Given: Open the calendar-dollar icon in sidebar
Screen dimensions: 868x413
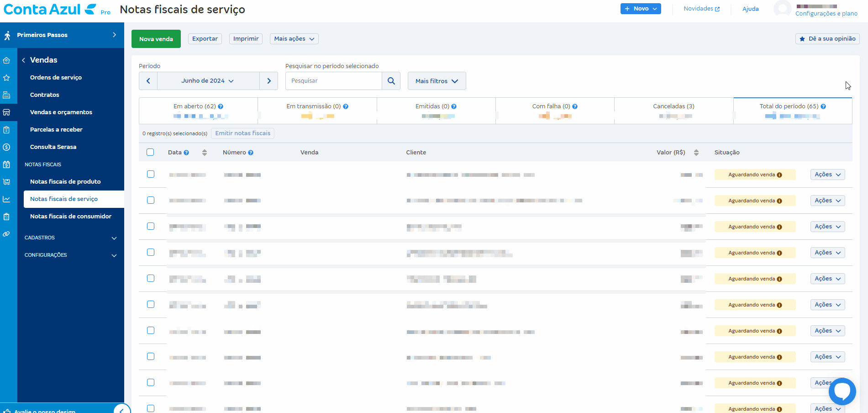Looking at the screenshot, I should [x=6, y=164].
